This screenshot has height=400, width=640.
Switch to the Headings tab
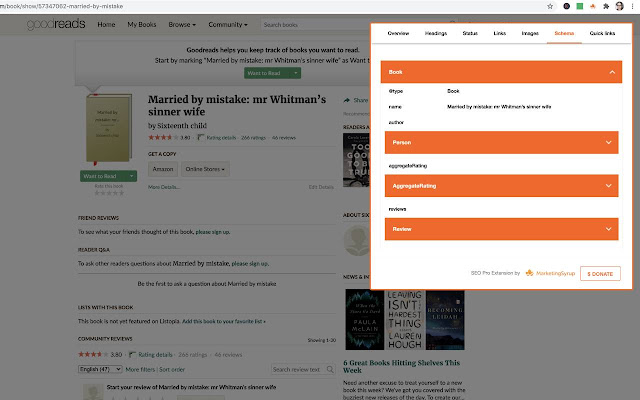[436, 33]
